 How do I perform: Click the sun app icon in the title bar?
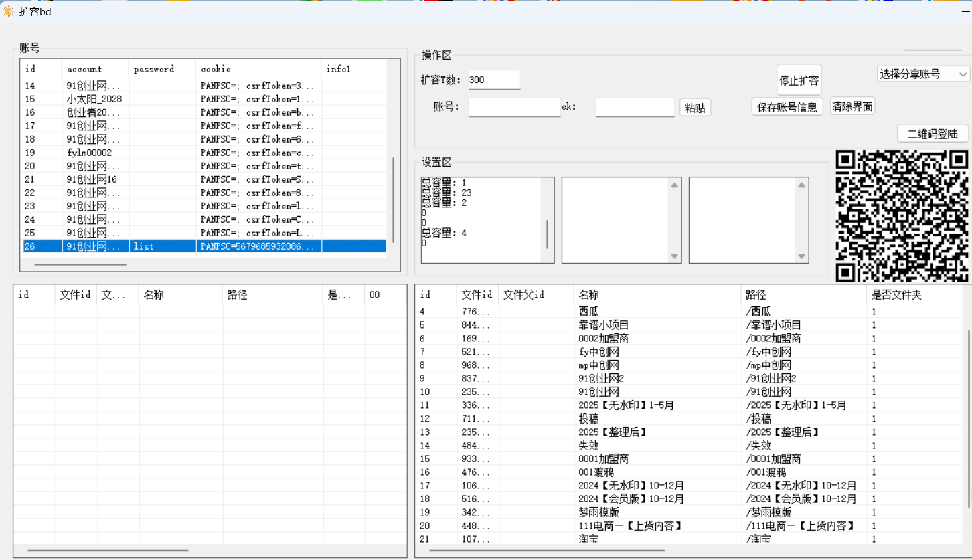point(8,11)
